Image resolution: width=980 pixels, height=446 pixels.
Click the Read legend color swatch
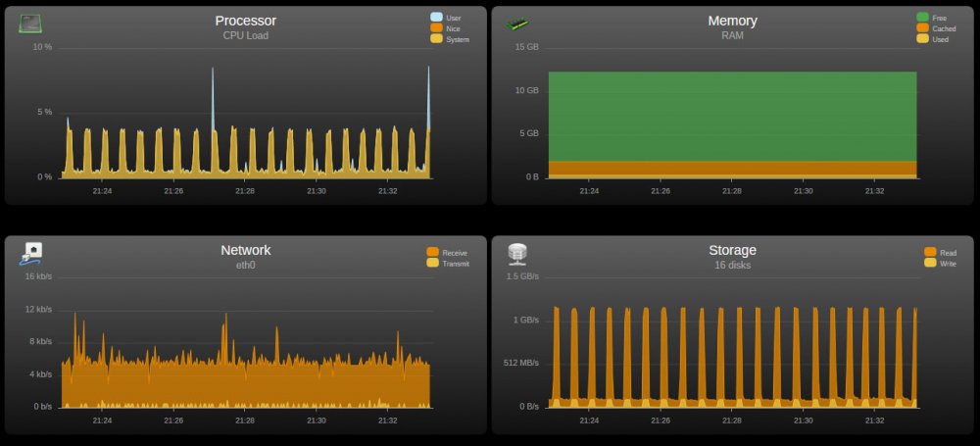coord(930,252)
